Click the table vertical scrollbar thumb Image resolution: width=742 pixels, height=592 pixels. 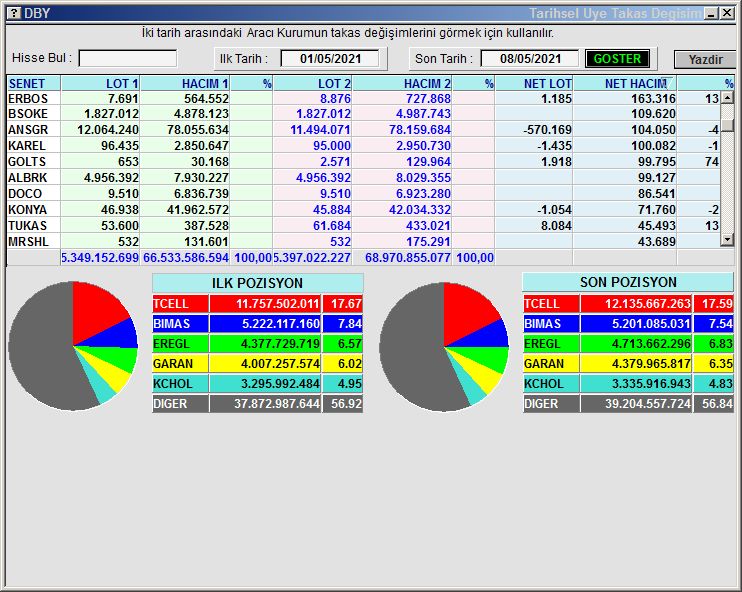[x=727, y=124]
